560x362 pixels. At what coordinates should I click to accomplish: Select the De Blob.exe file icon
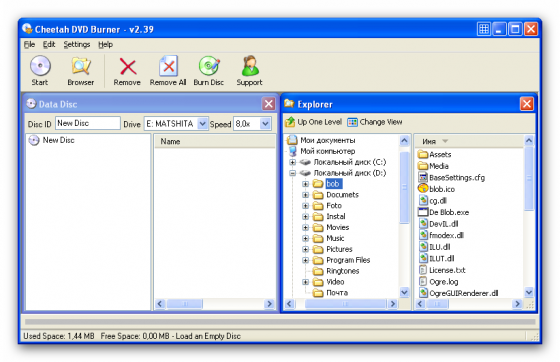[x=423, y=212]
